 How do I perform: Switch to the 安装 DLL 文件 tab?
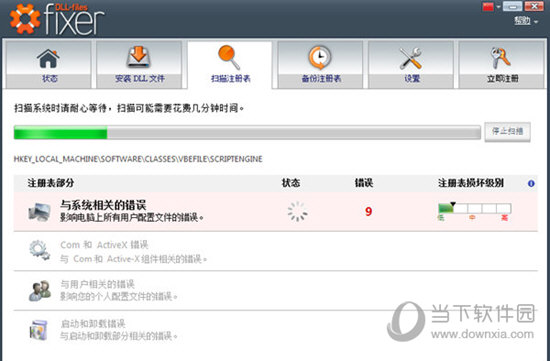point(139,65)
